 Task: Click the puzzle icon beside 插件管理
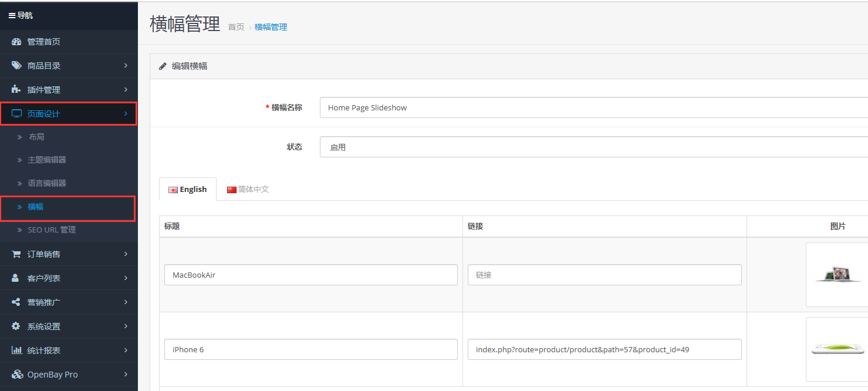pyautogui.click(x=16, y=90)
